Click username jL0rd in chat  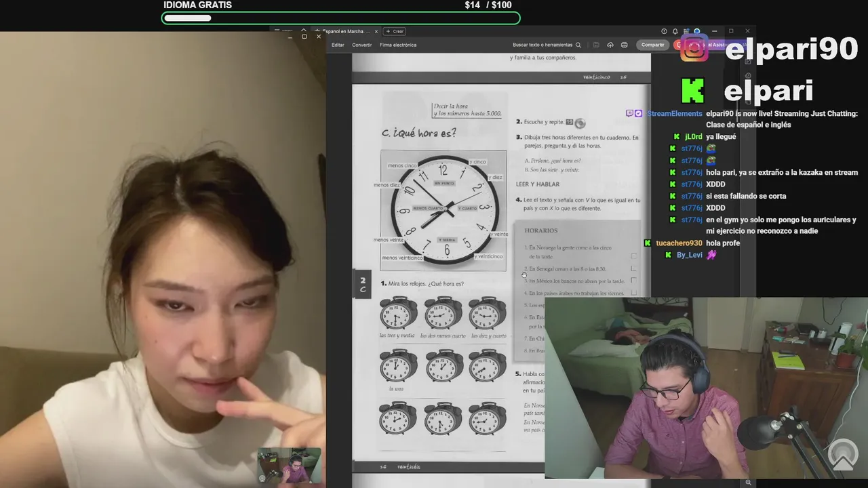point(693,137)
